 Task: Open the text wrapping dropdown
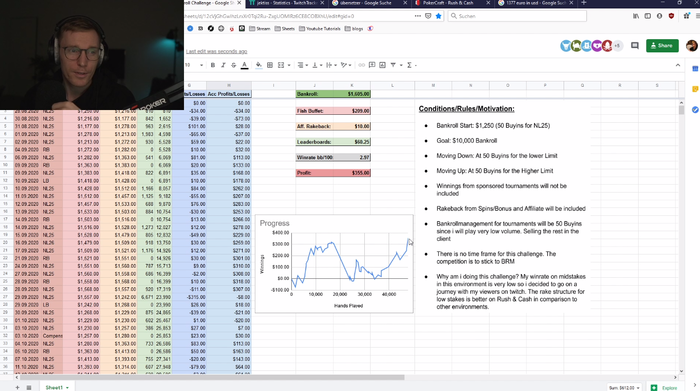click(x=331, y=65)
